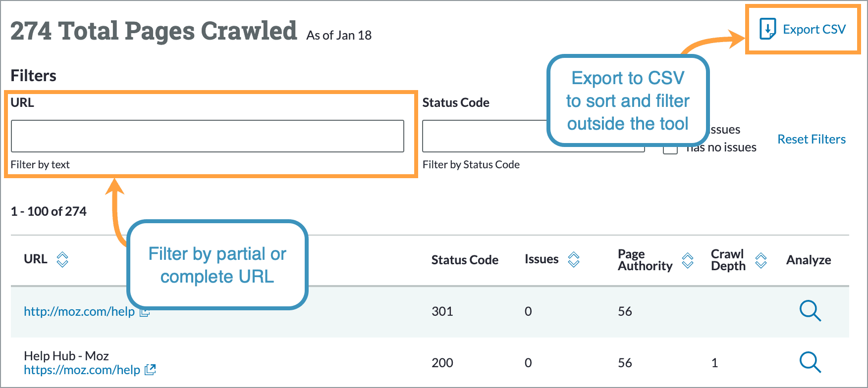Open the http://moz.com/help link
The height and width of the screenshot is (388, 868).
(x=79, y=312)
